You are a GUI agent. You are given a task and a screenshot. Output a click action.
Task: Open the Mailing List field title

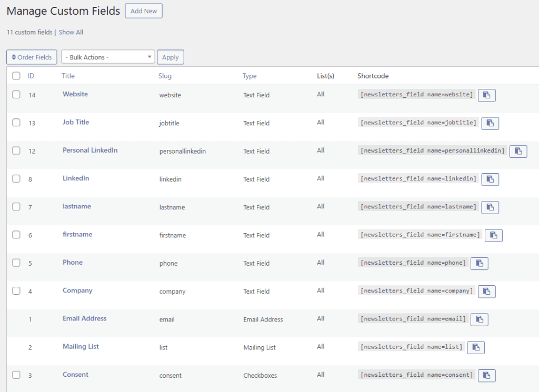click(x=81, y=346)
